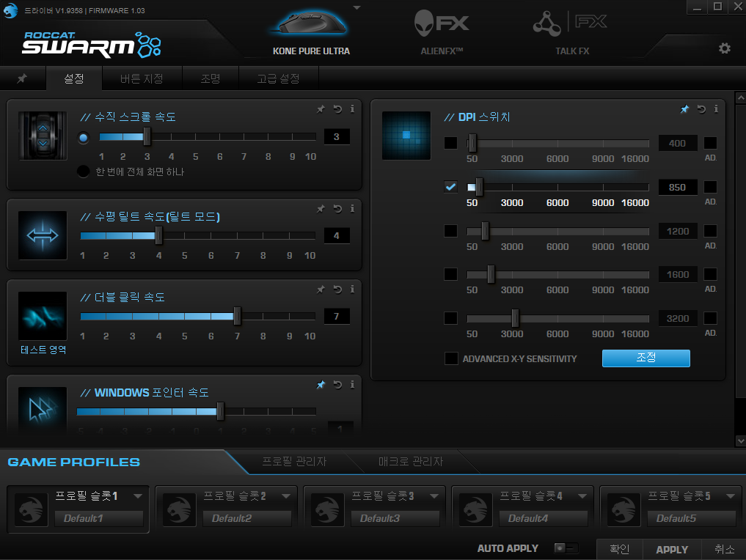
Task: Click the double-click speed slider handle
Action: 237,316
